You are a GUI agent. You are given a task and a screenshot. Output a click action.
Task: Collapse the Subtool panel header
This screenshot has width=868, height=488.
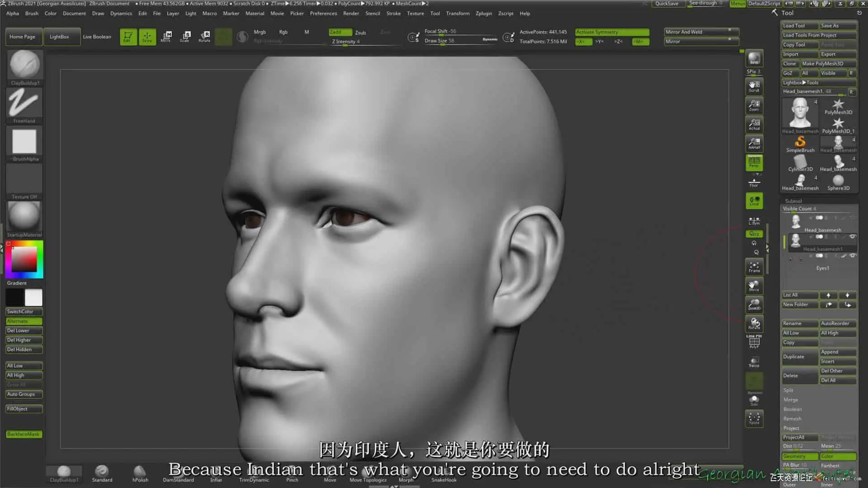[793, 201]
